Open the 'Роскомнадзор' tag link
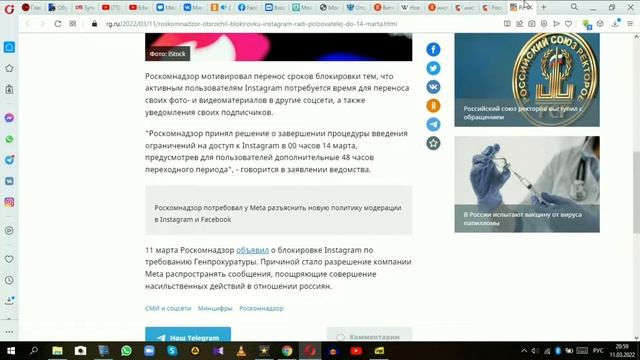The height and width of the screenshot is (360, 640). coord(261,308)
